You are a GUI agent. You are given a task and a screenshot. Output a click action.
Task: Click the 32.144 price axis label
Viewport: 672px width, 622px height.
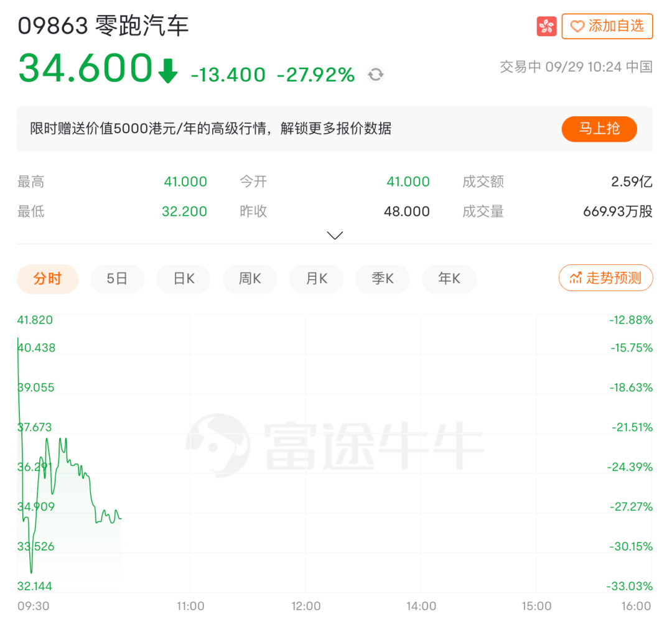(34, 586)
